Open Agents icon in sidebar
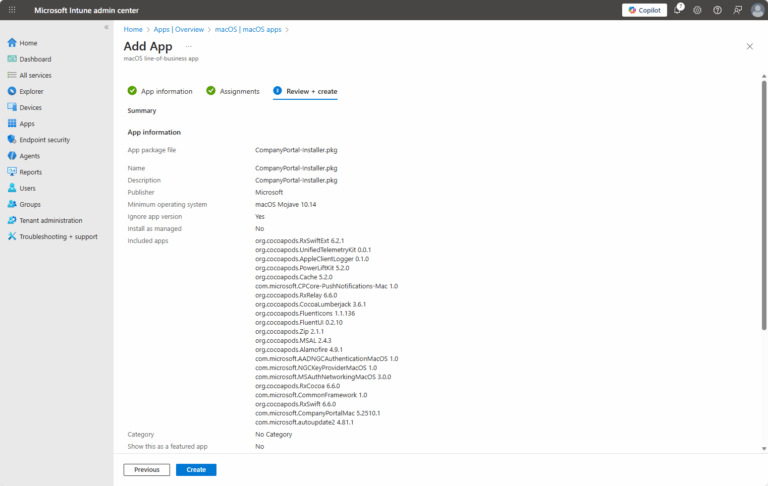Screen dimensions: 768x486 [x=12, y=156]
